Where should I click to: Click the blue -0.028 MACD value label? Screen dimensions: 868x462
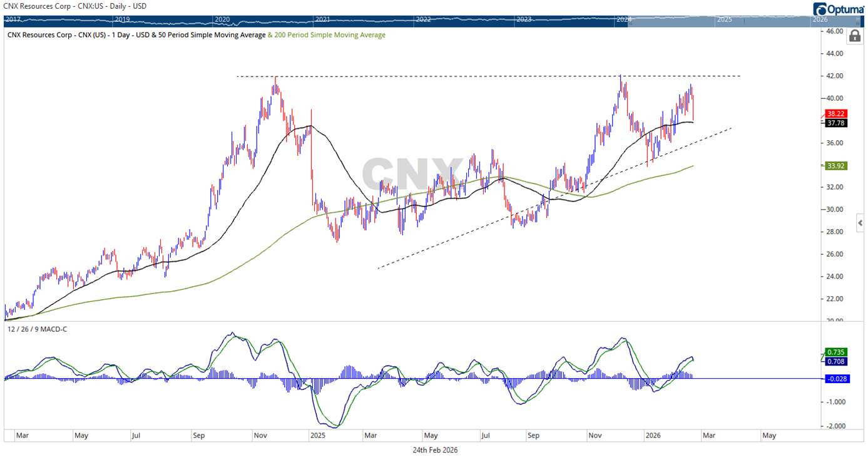tap(837, 378)
